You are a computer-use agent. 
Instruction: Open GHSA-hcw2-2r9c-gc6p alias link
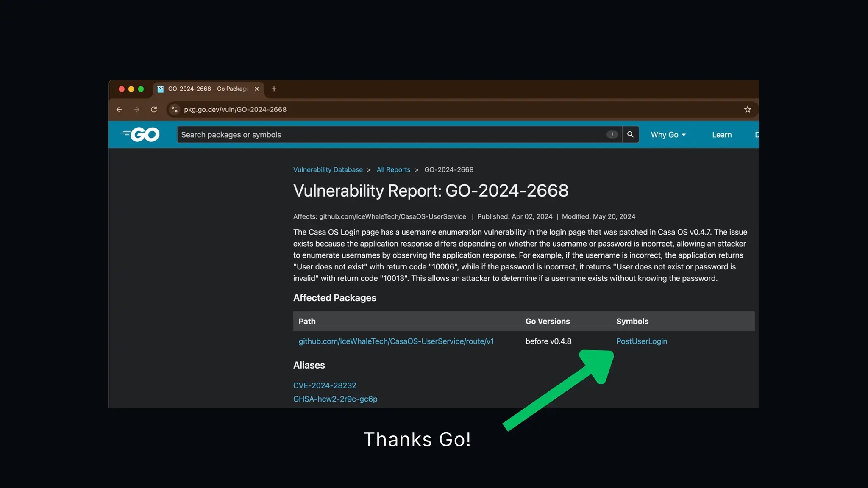(335, 399)
